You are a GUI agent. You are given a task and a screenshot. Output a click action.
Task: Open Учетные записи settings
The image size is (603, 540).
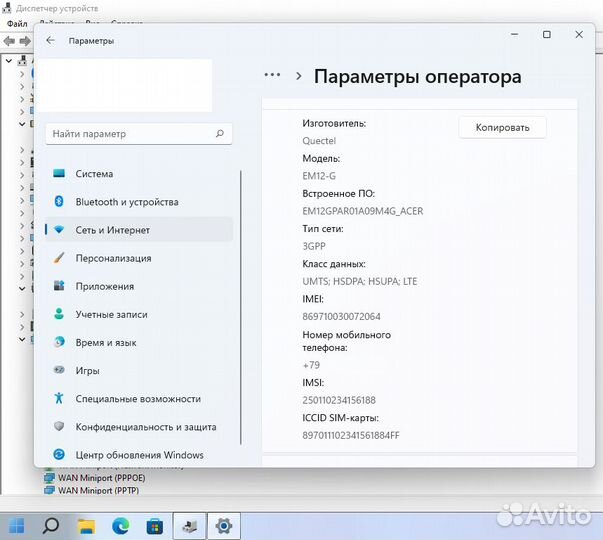pos(111,314)
